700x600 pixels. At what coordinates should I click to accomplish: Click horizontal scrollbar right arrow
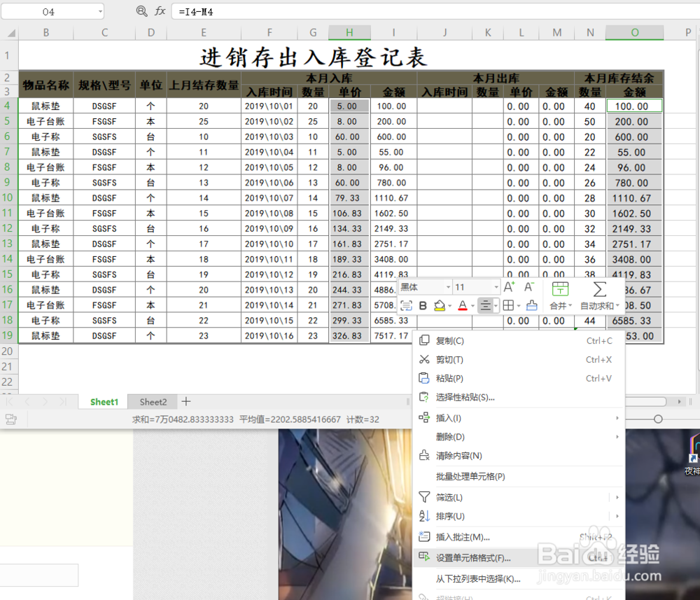(x=679, y=402)
